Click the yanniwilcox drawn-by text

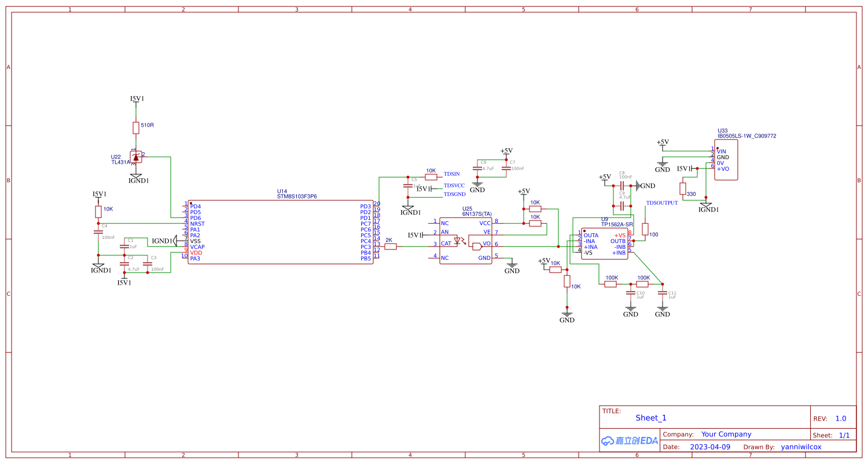pyautogui.click(x=801, y=447)
